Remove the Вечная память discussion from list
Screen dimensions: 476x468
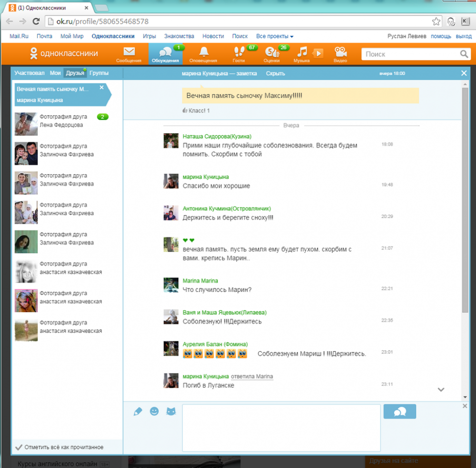[x=102, y=88]
